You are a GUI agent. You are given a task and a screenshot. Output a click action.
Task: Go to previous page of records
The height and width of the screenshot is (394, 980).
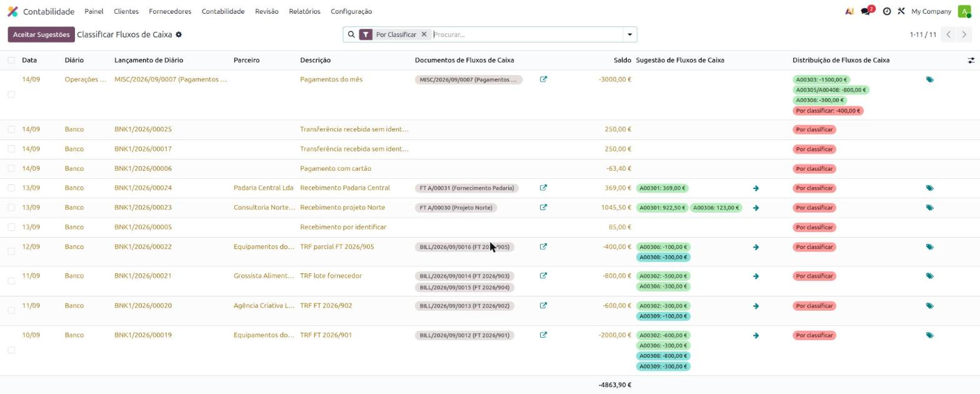[x=949, y=34]
